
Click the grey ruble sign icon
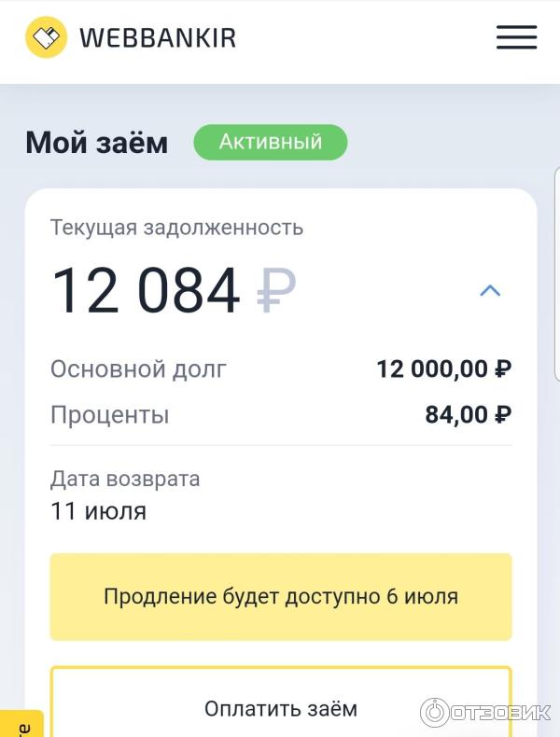pyautogui.click(x=275, y=290)
